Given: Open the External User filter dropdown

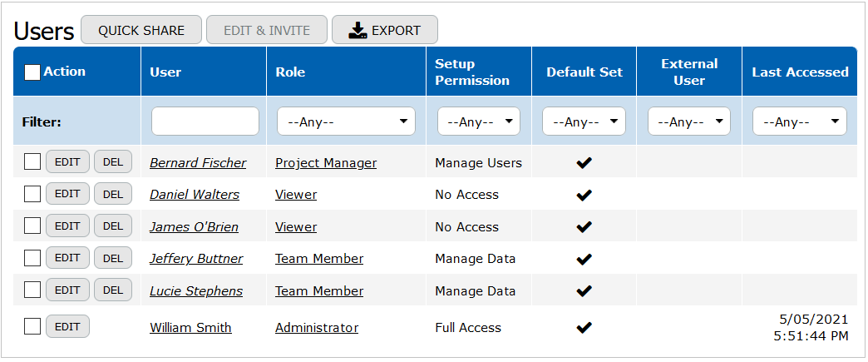Looking at the screenshot, I should (x=689, y=121).
